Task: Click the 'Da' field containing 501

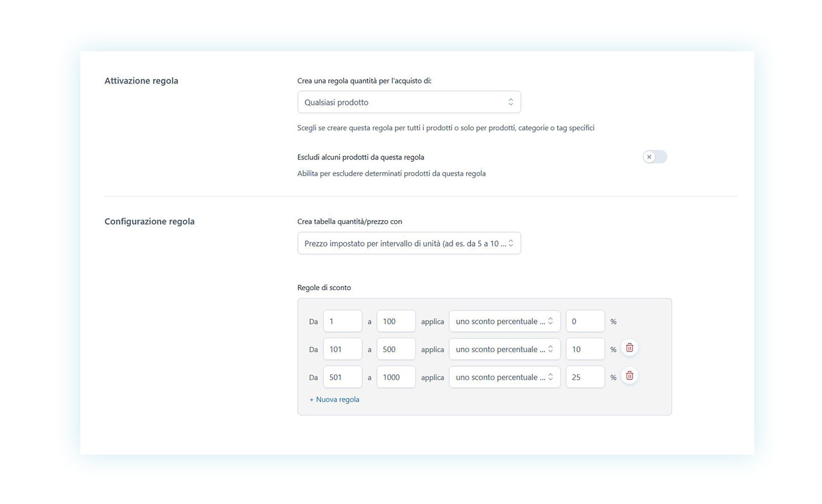Action: click(x=342, y=377)
